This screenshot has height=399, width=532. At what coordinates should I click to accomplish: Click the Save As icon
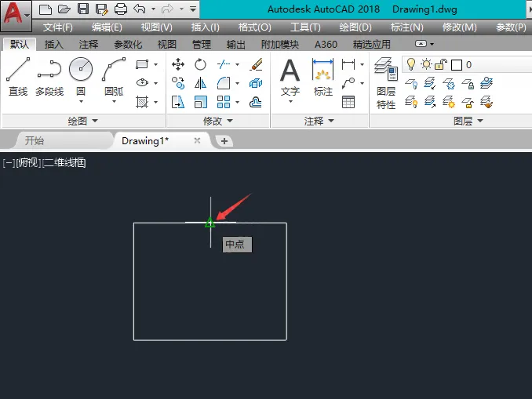[x=101, y=9]
